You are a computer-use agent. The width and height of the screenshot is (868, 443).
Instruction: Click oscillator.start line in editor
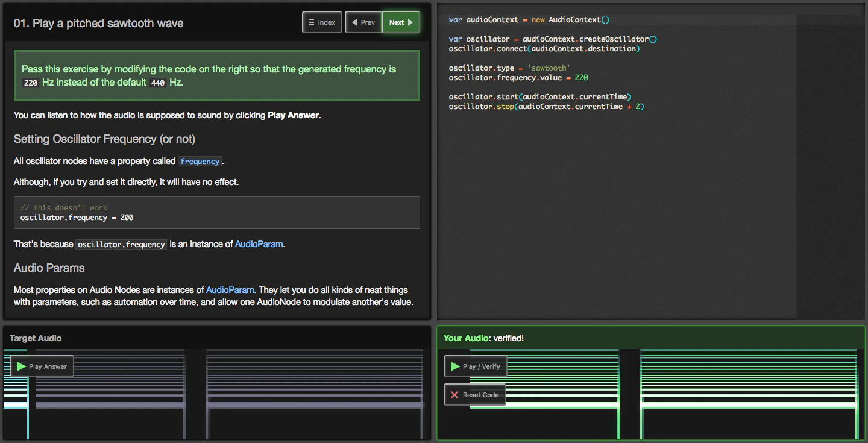[x=539, y=96]
